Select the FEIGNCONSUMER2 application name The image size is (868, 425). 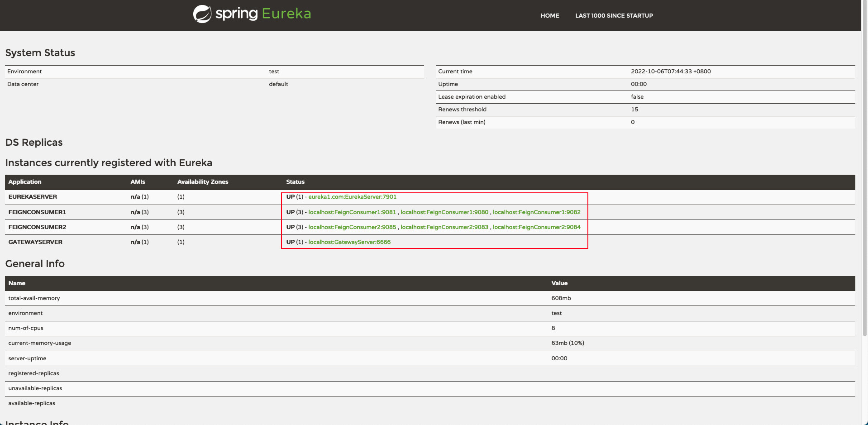(x=37, y=227)
